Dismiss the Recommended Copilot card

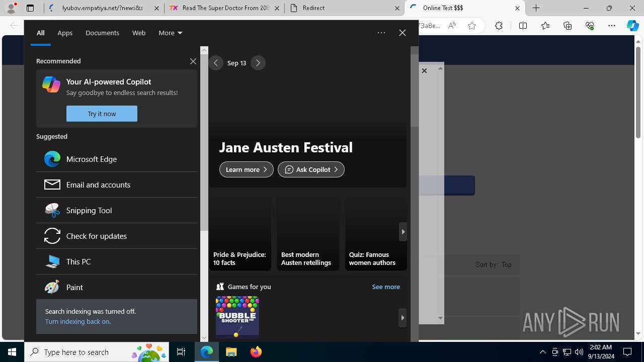click(x=193, y=61)
